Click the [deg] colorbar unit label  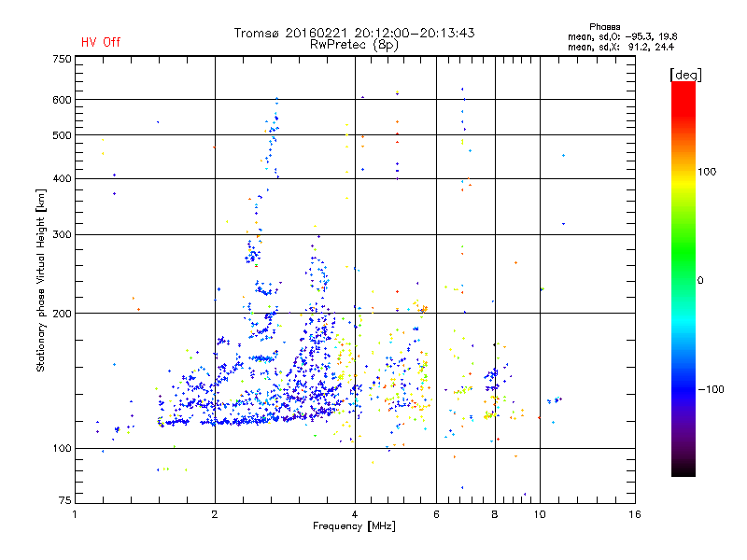click(685, 76)
